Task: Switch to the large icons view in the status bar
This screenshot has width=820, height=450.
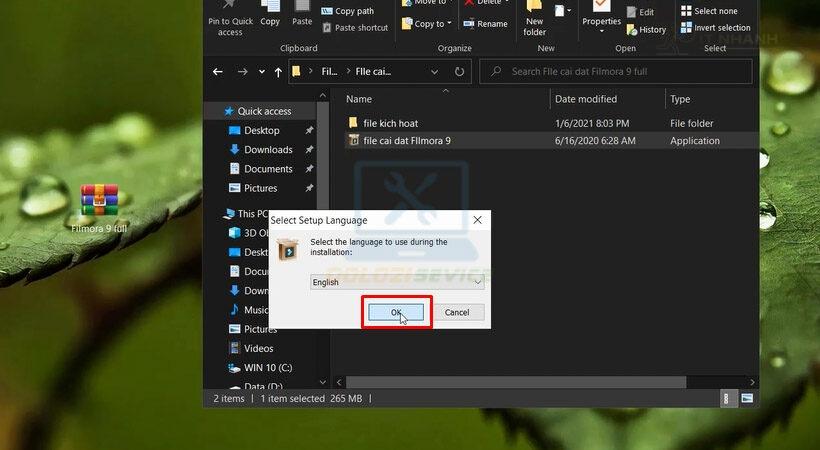Action: click(x=747, y=398)
